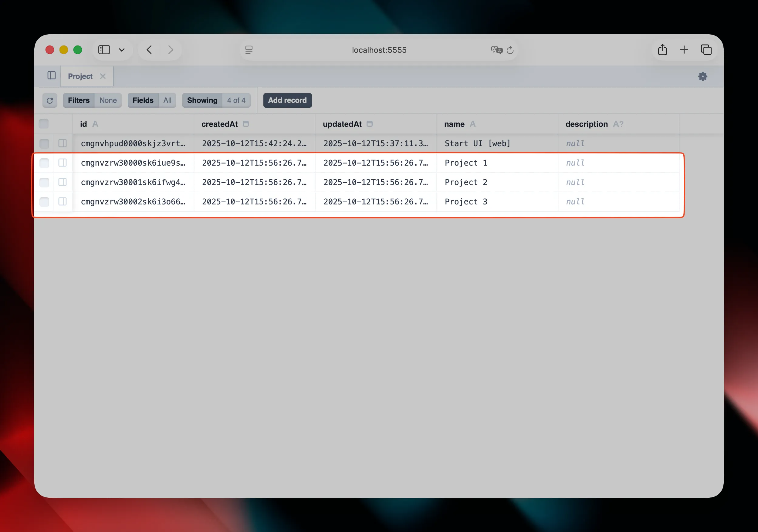
Task: Switch to the Project tab
Action: coord(80,76)
